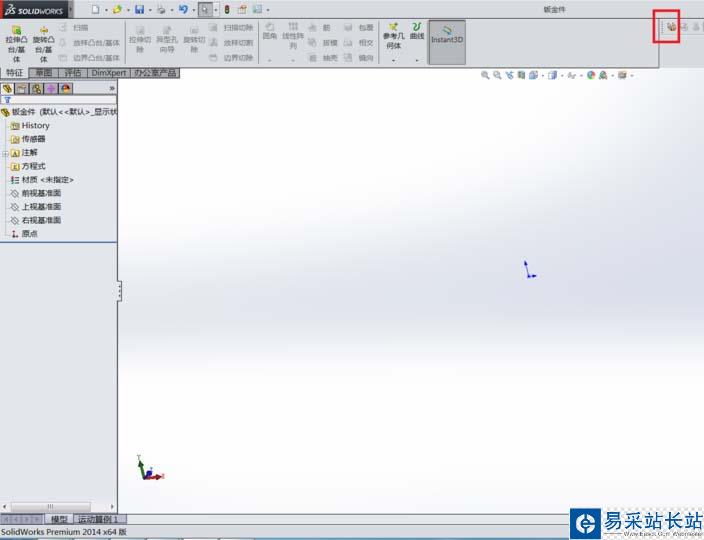Image resolution: width=704 pixels, height=540 pixels.
Task: Open the ConfigurationManager tab icon
Action: point(37,88)
